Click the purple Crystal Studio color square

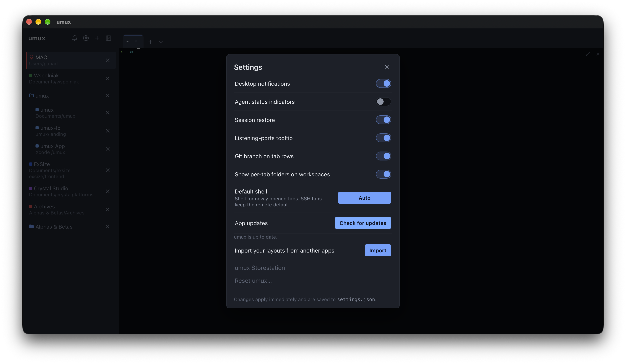pos(31,188)
